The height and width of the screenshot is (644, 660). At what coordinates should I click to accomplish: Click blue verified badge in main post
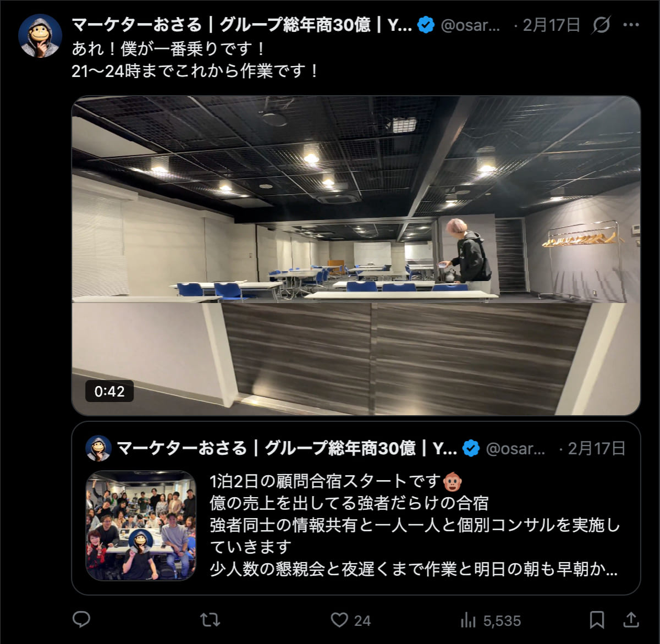tap(426, 25)
